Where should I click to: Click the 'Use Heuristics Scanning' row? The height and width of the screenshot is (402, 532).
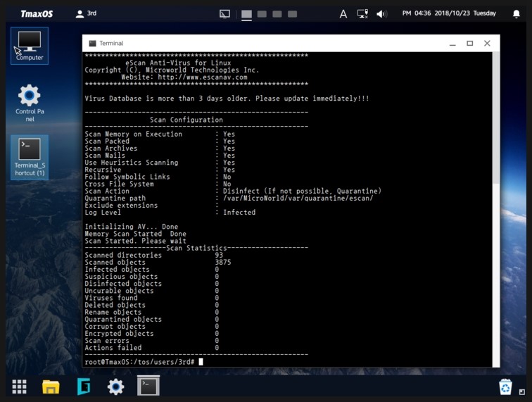click(x=160, y=163)
